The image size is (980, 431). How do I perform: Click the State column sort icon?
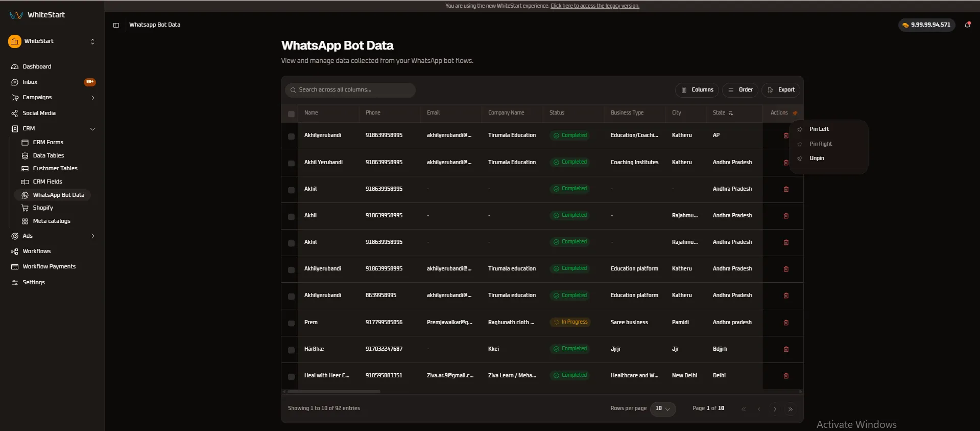730,113
